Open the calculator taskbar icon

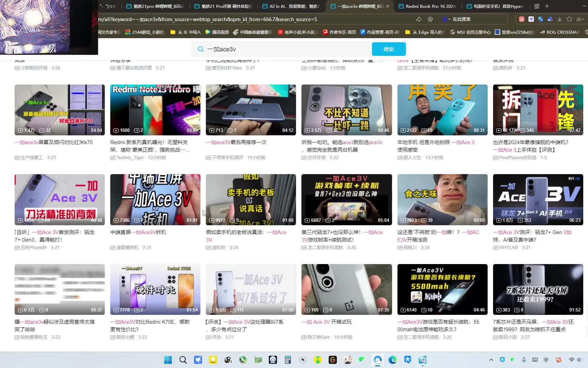288,360
